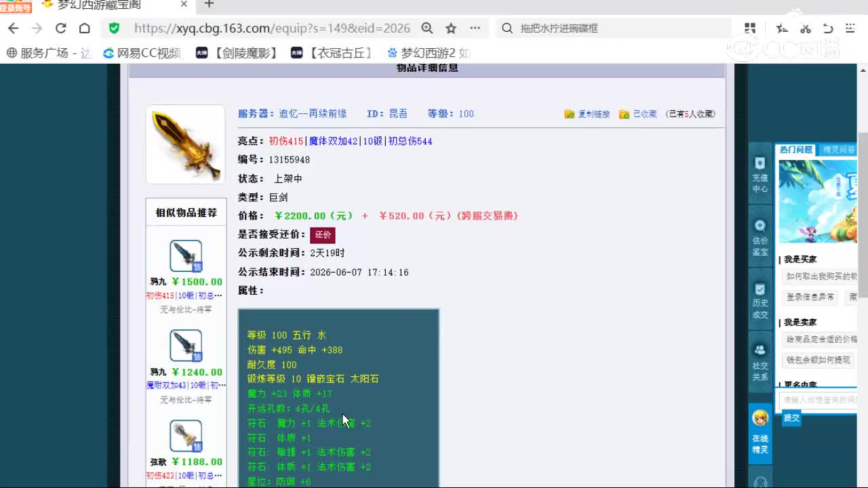Switch to 精灵问答 tab
This screenshot has width=868, height=488.
coord(839,150)
